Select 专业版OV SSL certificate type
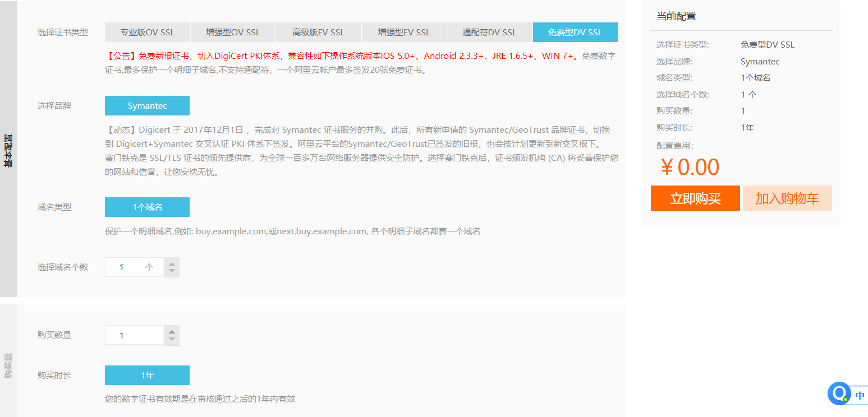 [147, 32]
